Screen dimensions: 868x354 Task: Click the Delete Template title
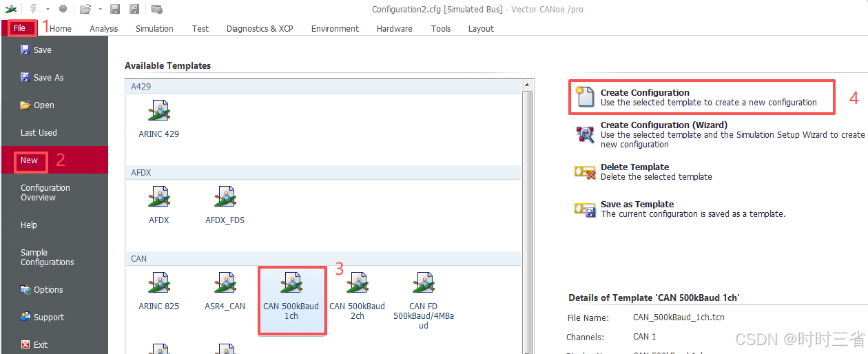click(x=634, y=167)
